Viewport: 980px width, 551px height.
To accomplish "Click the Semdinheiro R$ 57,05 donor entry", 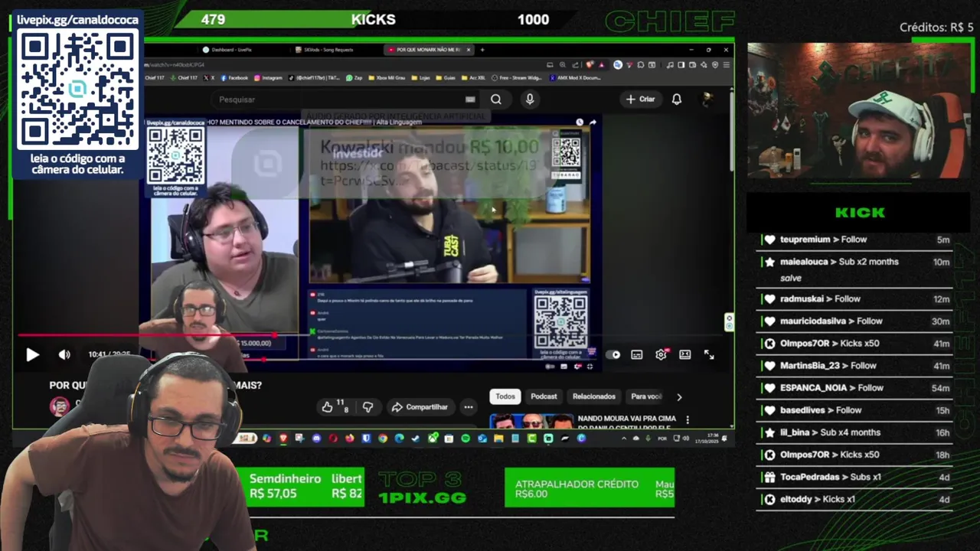I will pyautogui.click(x=285, y=486).
